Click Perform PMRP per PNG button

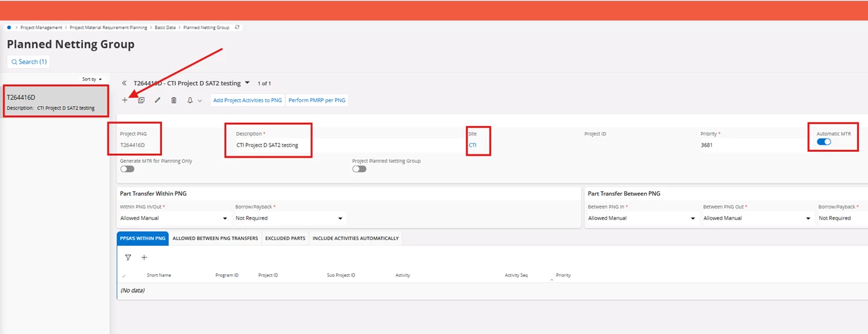pyautogui.click(x=317, y=100)
